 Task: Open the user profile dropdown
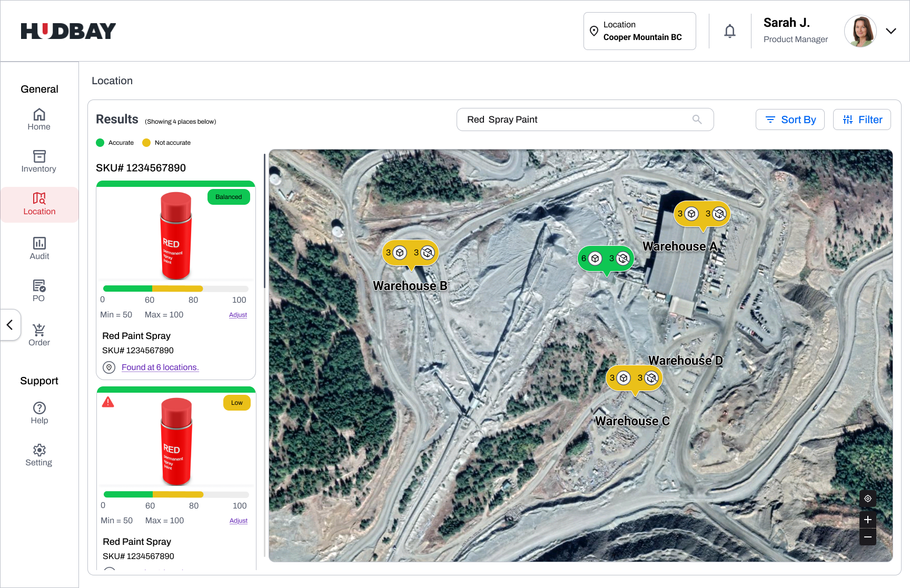click(x=891, y=31)
